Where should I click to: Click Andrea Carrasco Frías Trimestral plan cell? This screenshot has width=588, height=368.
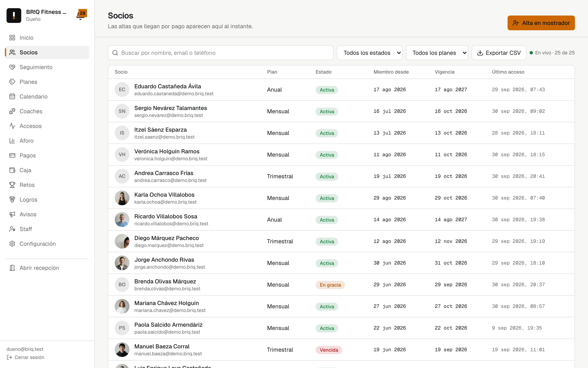click(280, 176)
